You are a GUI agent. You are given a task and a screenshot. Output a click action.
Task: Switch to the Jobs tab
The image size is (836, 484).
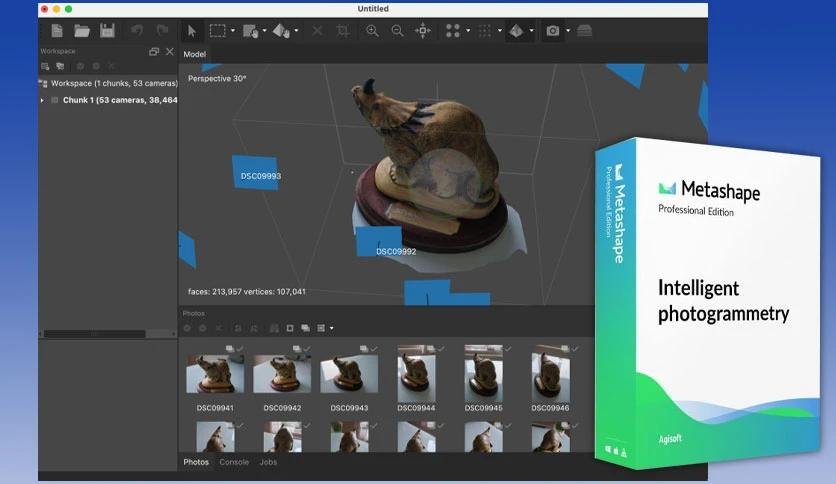(268, 462)
